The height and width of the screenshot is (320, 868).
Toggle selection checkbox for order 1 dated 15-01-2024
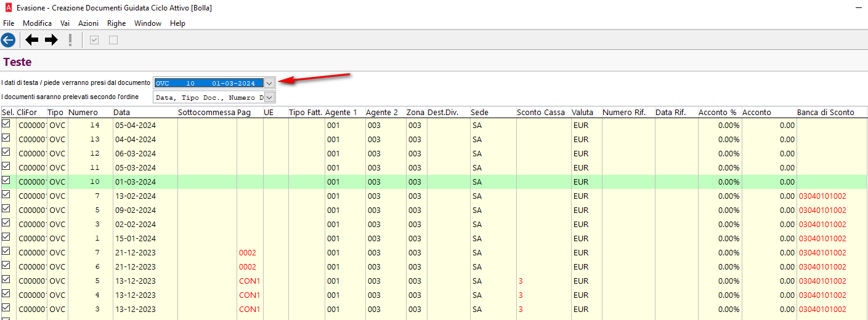point(6,237)
